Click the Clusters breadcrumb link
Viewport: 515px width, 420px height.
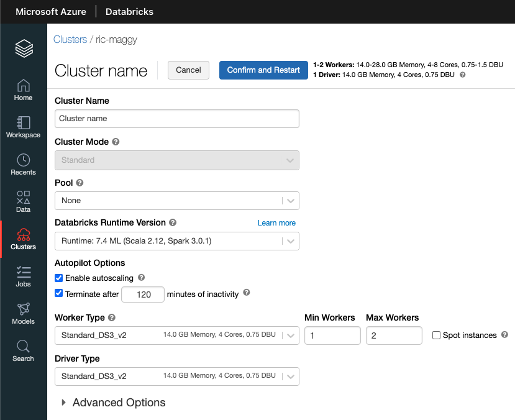70,39
